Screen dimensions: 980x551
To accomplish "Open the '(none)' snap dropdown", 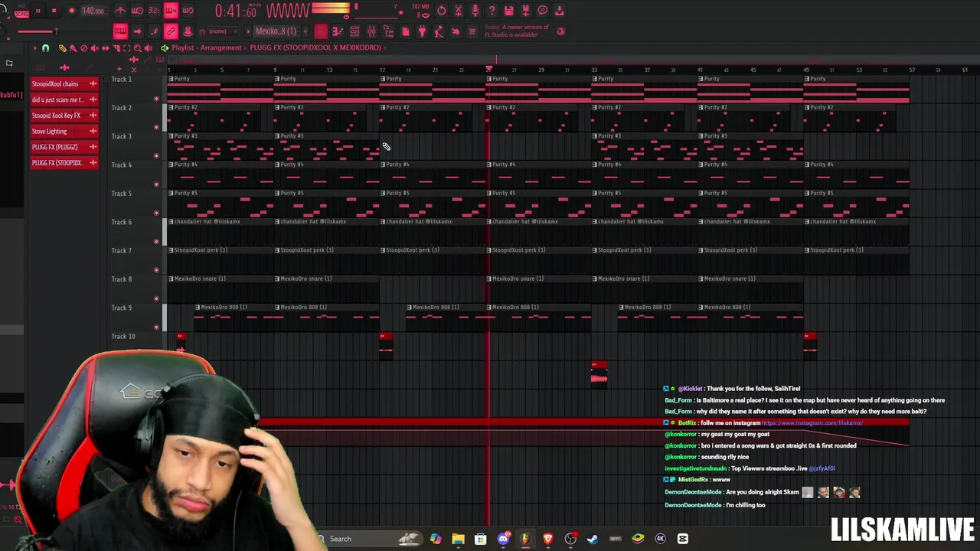I will [x=222, y=31].
